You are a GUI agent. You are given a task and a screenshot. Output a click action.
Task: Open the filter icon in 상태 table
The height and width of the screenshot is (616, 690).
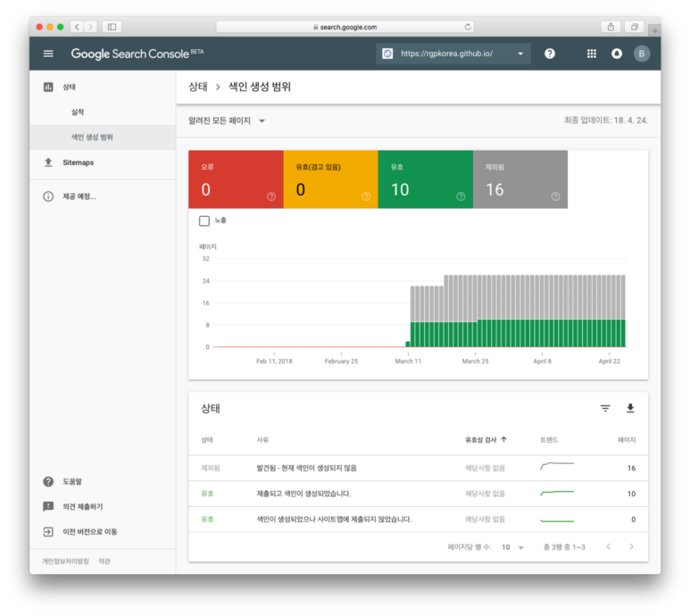coord(605,409)
